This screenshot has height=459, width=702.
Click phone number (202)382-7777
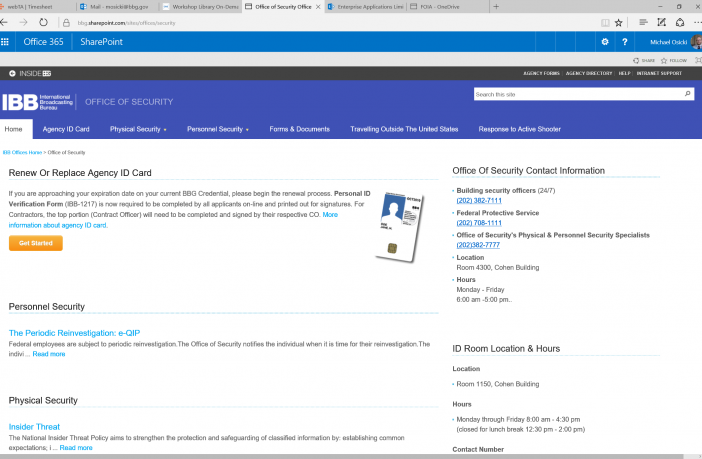(478, 245)
